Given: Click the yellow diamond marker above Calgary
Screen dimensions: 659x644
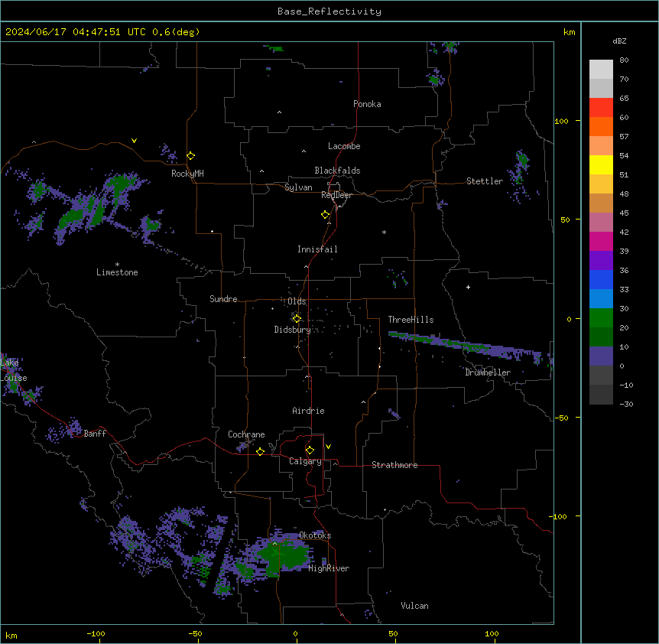Looking at the screenshot, I should (x=310, y=450).
